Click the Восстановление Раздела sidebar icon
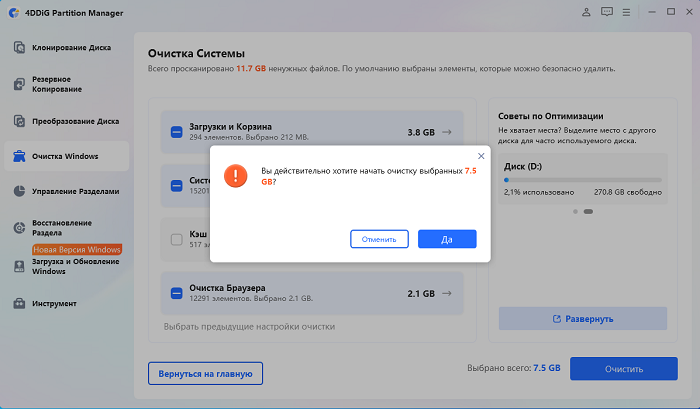Image resolution: width=700 pixels, height=409 pixels. coord(19,228)
